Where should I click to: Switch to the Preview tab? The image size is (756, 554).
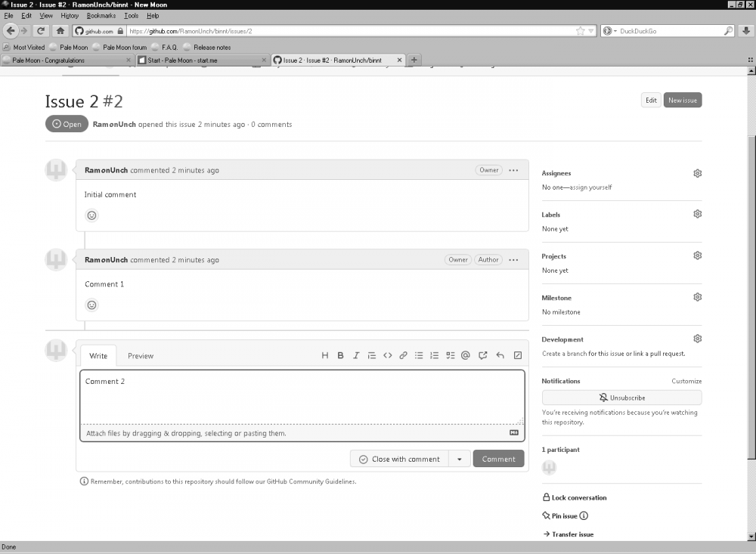tap(141, 356)
